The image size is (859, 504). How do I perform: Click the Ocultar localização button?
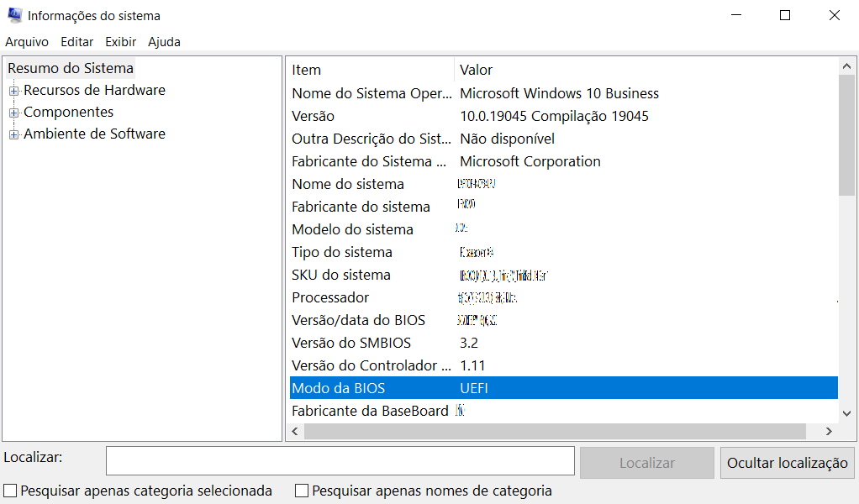787,463
